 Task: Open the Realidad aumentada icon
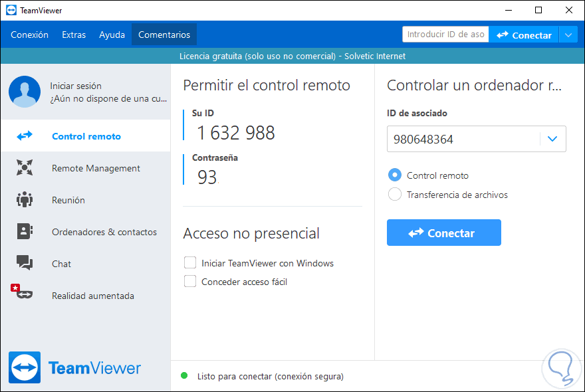[x=22, y=292]
